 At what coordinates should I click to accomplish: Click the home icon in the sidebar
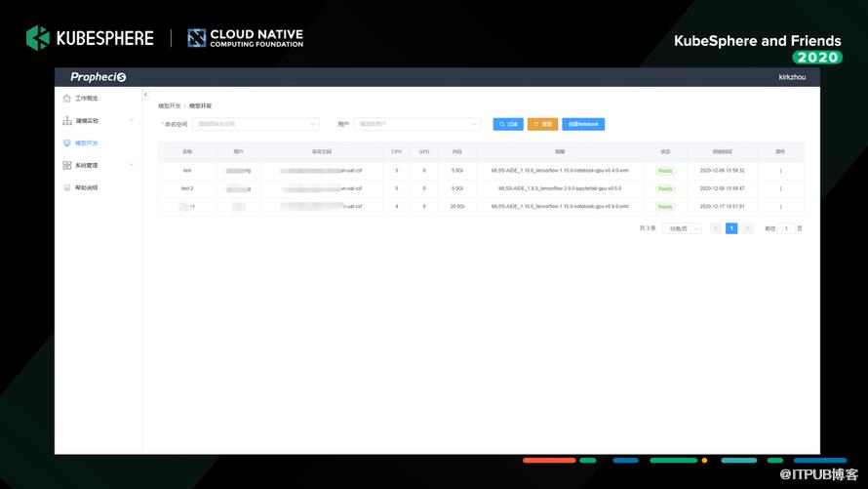pos(67,98)
